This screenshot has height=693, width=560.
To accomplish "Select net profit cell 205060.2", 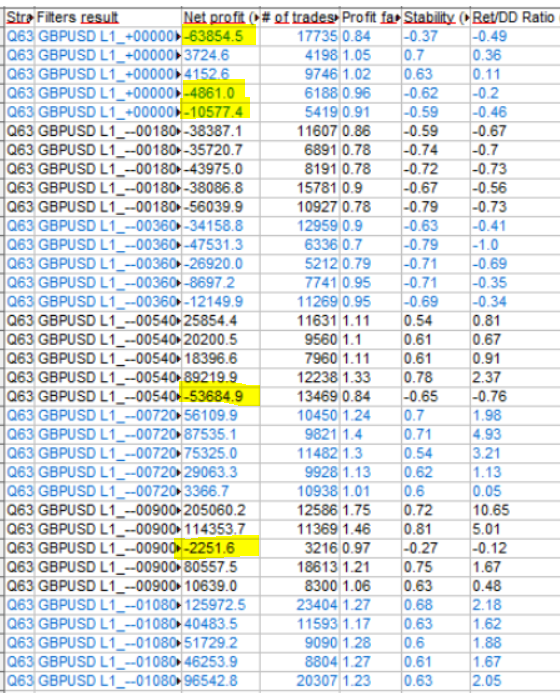I will pos(220,510).
